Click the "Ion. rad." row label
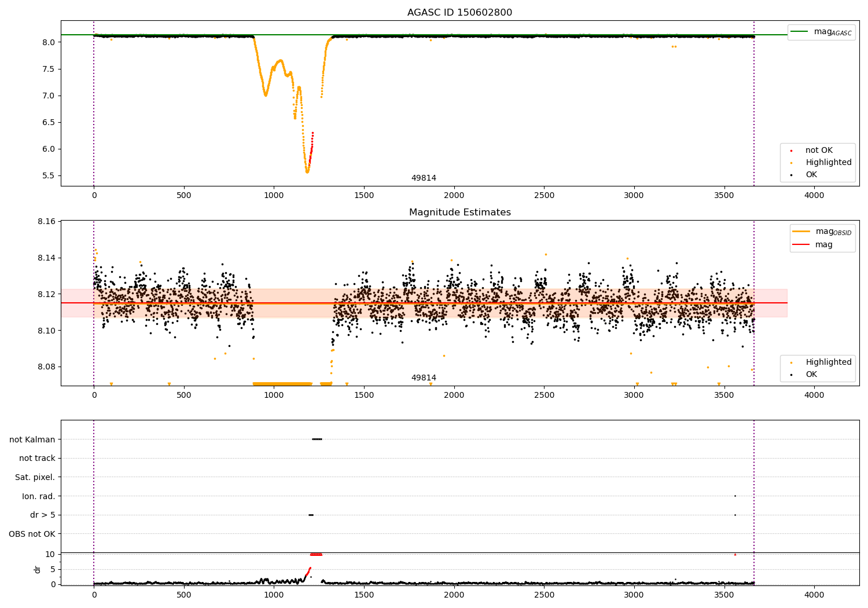This screenshot has height=608, width=868. click(x=39, y=496)
